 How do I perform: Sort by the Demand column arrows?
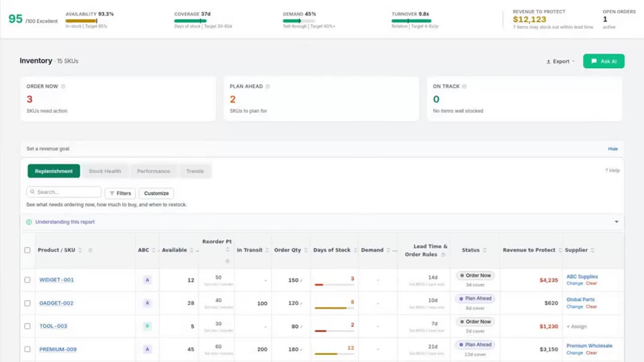pyautogui.click(x=388, y=250)
